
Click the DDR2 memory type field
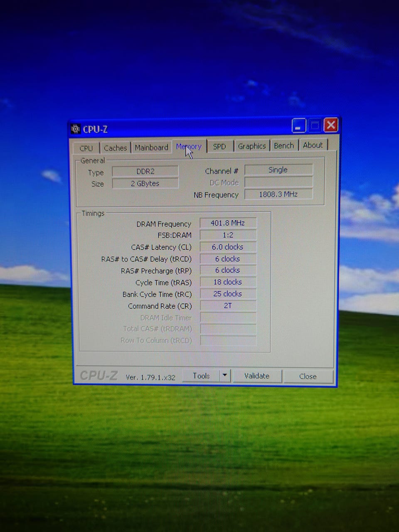(x=145, y=171)
